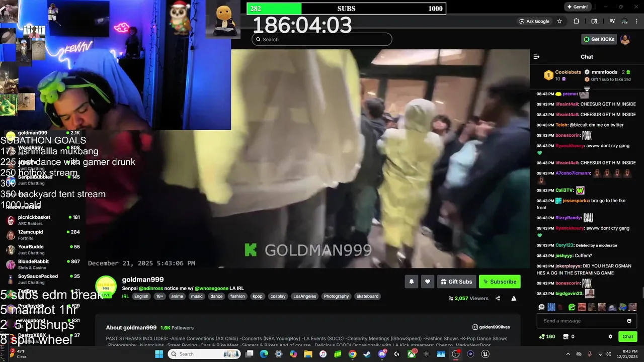This screenshot has width=644, height=362.
Task: Click the cosplay tag
Action: coord(278,296)
